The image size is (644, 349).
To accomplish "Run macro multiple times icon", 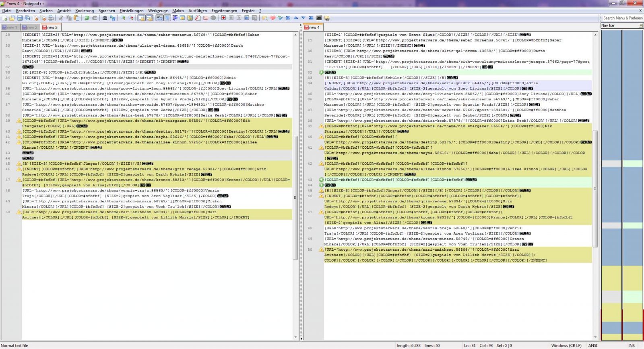I will (x=247, y=18).
